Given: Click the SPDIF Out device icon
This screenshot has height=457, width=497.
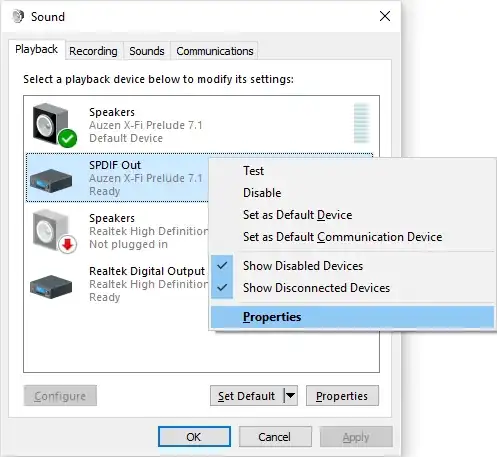Looking at the screenshot, I should pos(51,180).
